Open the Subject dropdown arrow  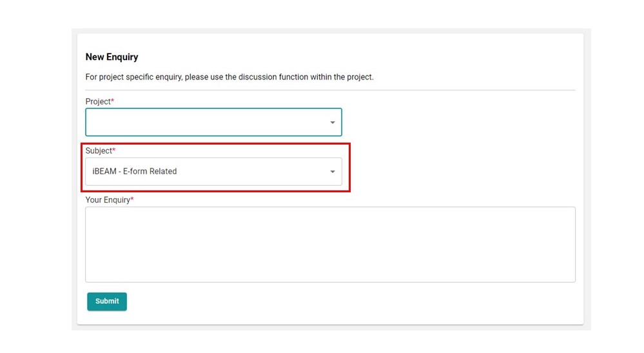(x=333, y=172)
